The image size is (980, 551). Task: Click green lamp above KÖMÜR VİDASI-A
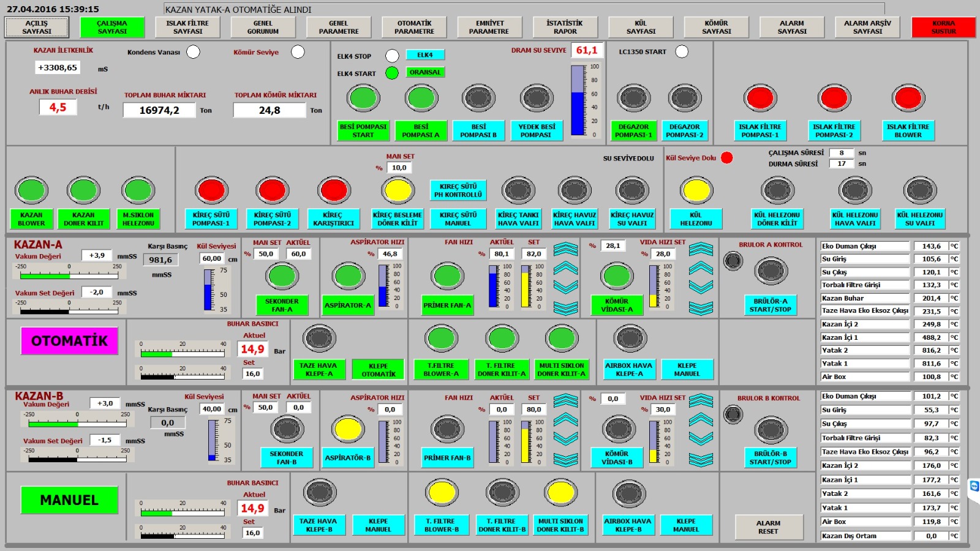pos(617,276)
